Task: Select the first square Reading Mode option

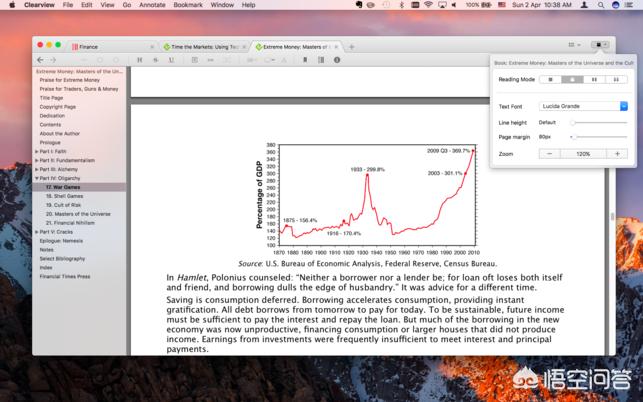Action: click(550, 79)
